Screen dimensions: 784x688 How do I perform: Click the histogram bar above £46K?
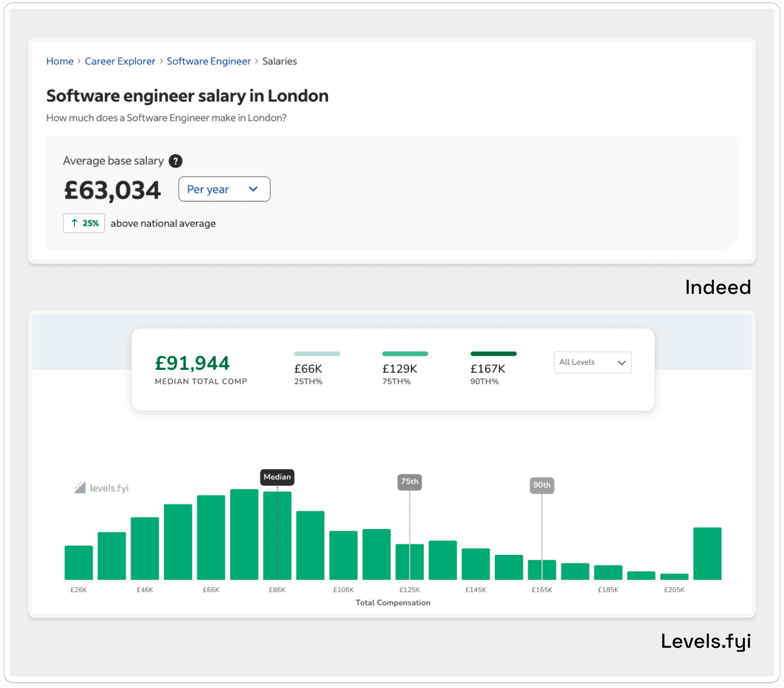tap(145, 548)
